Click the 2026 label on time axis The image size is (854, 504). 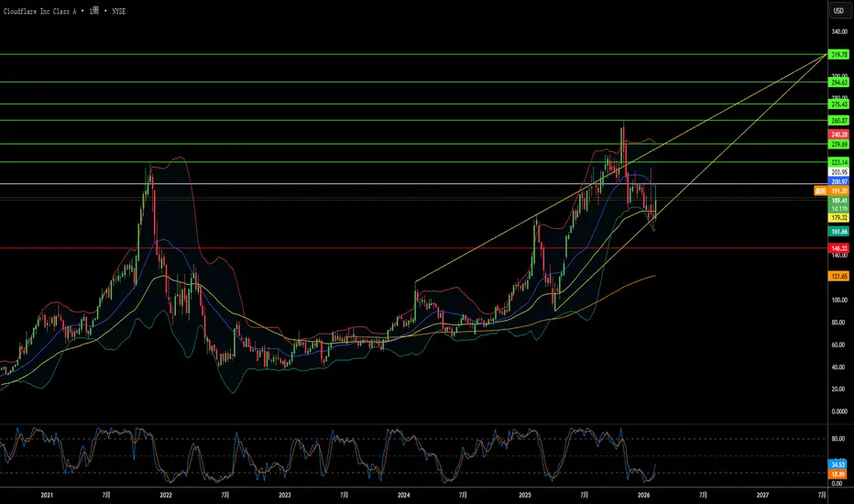point(644,495)
